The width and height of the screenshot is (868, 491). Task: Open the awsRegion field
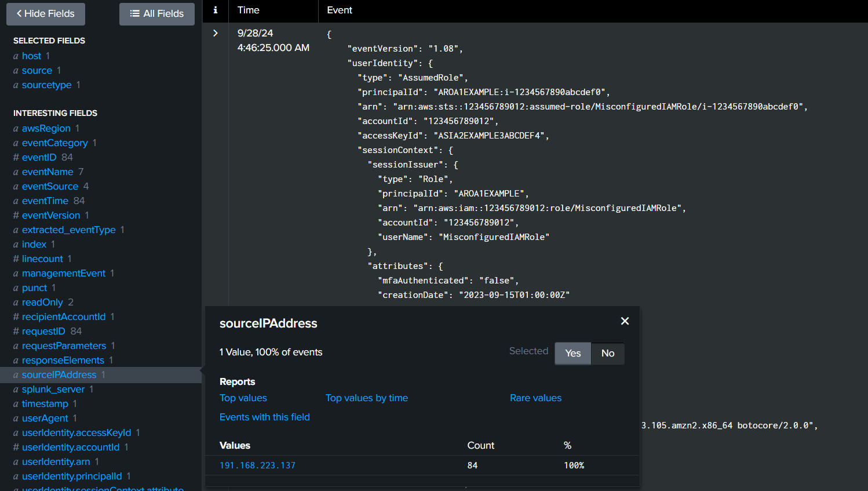pyautogui.click(x=46, y=128)
